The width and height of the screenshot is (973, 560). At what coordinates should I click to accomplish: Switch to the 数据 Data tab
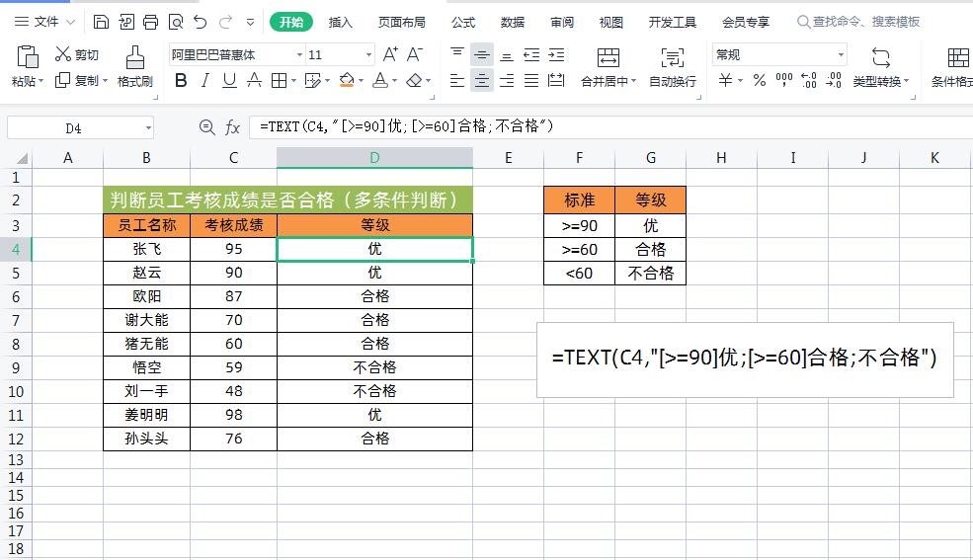(513, 23)
